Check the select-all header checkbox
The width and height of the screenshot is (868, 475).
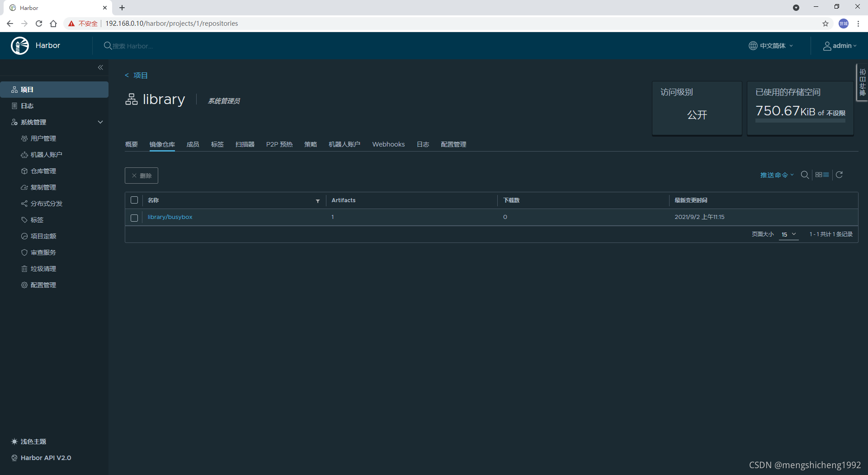tap(134, 200)
